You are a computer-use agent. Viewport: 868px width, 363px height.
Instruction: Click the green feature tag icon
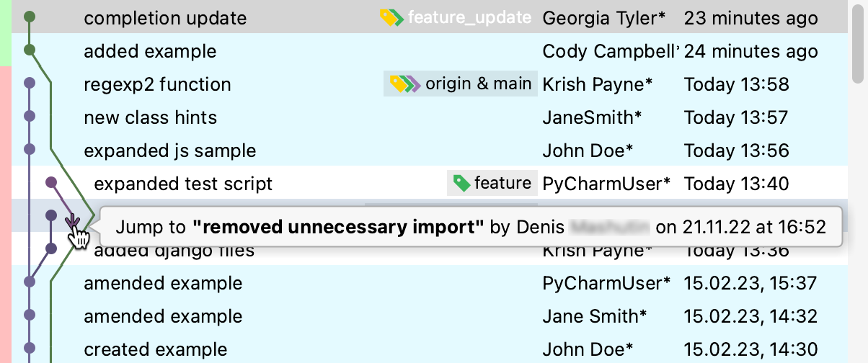click(x=461, y=183)
